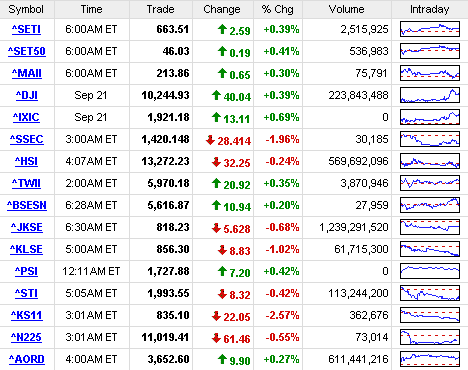468x370 pixels.
Task: Open the ^BSESN symbol link
Action: tap(27, 206)
